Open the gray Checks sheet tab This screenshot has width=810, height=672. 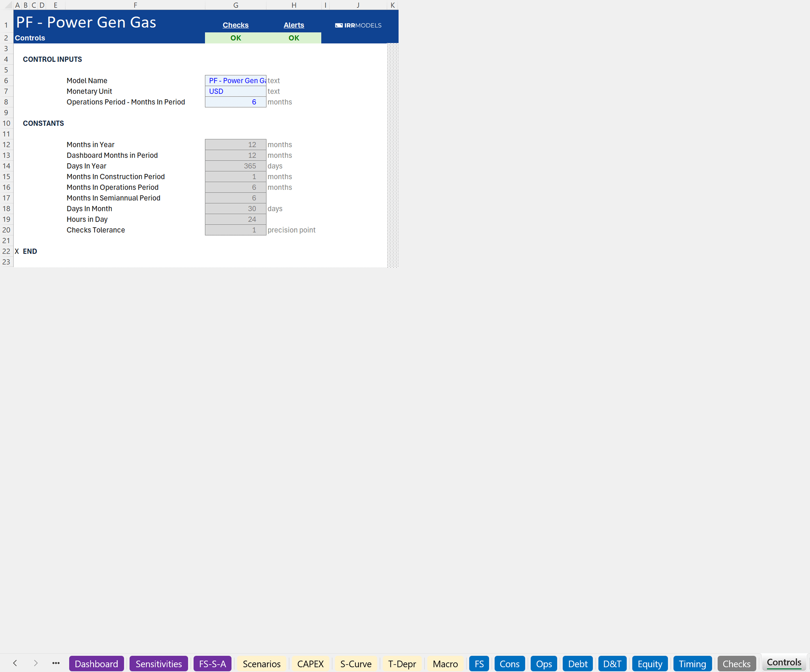coord(736,664)
